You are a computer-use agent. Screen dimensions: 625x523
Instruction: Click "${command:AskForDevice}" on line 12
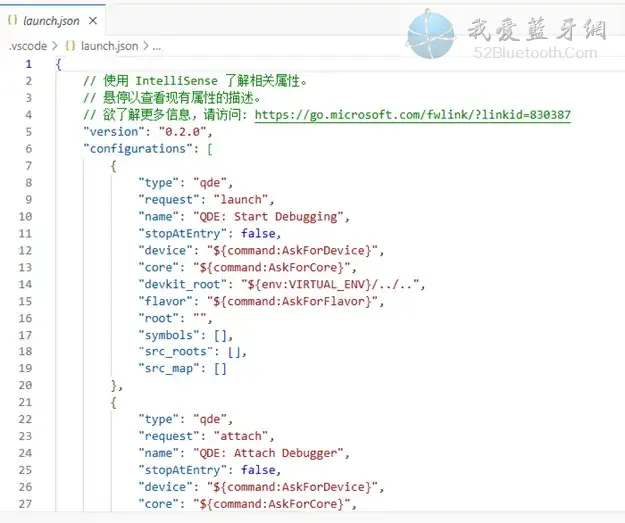[x=292, y=250]
